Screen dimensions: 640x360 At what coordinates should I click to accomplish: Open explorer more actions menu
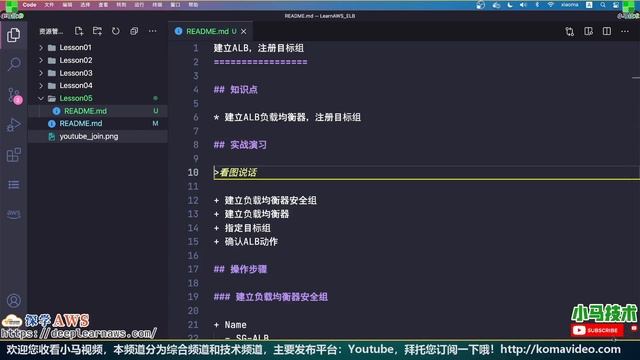click(152, 31)
